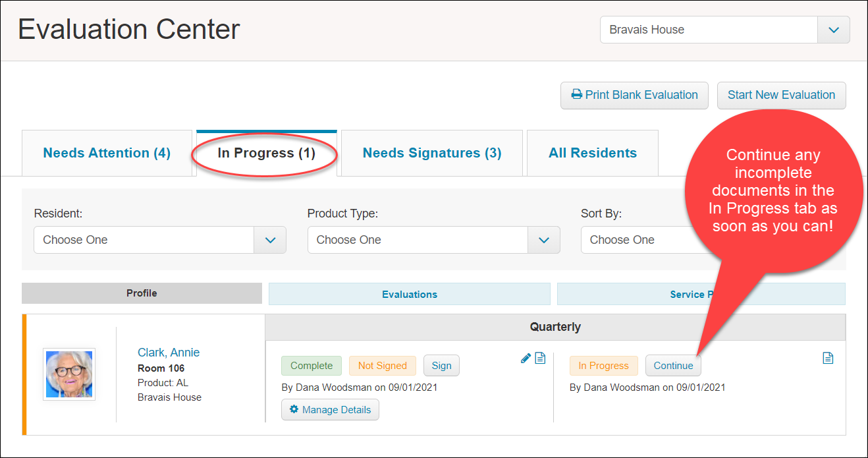Viewport: 868px width, 458px height.
Task: Expand the Bravais House community dropdown arrow
Action: click(x=834, y=30)
